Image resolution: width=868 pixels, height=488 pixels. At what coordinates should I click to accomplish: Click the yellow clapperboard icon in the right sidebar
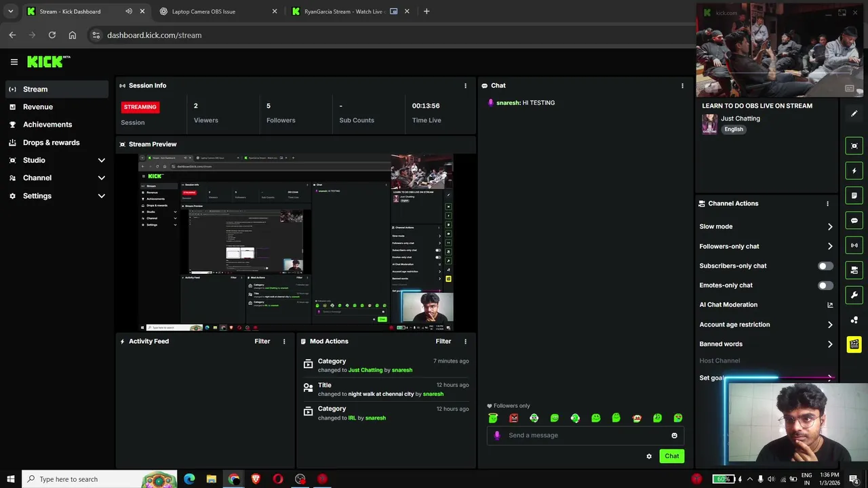(854, 344)
